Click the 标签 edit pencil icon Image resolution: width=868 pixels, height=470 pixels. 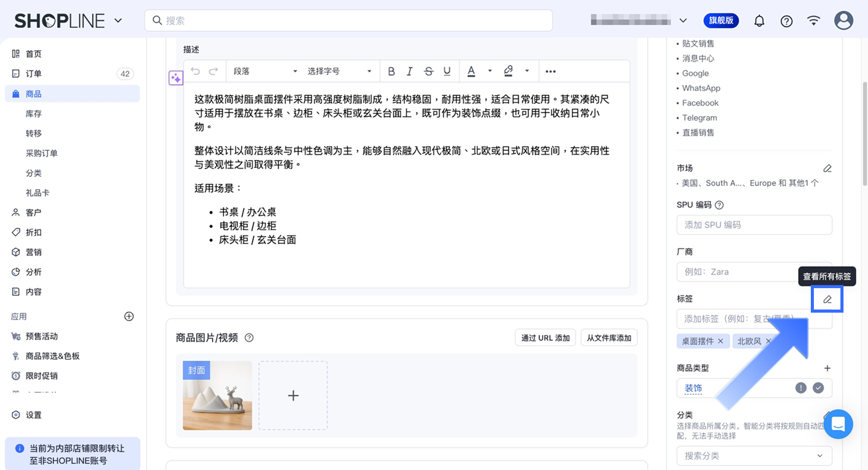click(827, 299)
